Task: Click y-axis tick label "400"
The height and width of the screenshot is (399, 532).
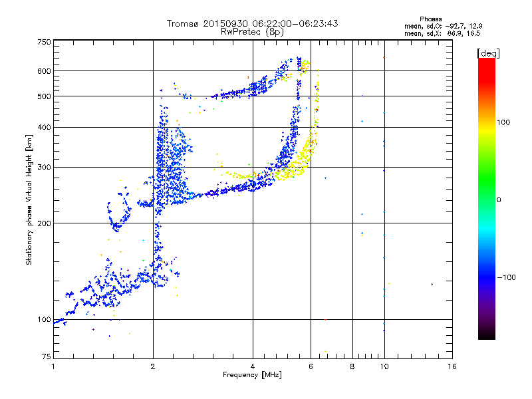Action: pyautogui.click(x=44, y=128)
